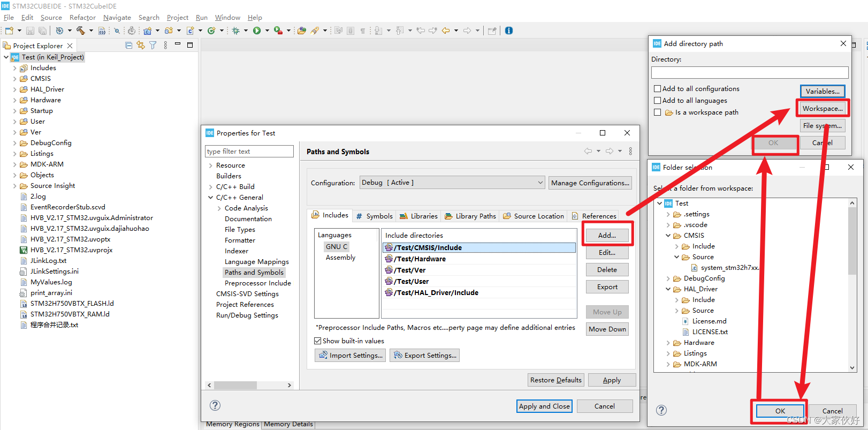
Task: Click the blue information toolbar icon
Action: [509, 31]
